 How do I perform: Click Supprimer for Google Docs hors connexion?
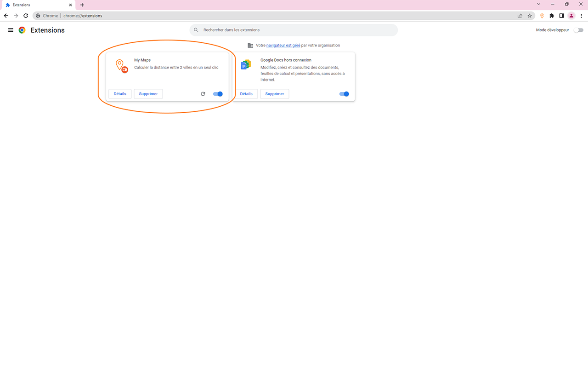(275, 94)
